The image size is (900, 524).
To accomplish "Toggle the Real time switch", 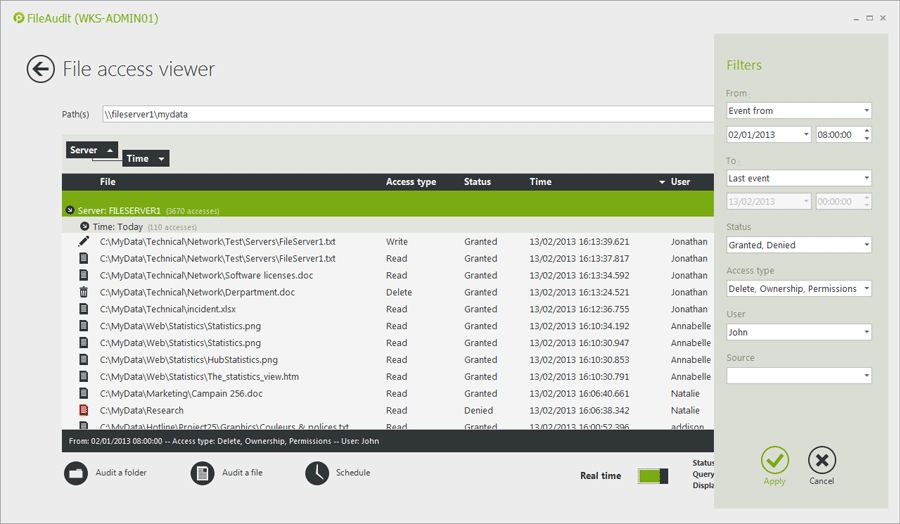I will tap(653, 476).
